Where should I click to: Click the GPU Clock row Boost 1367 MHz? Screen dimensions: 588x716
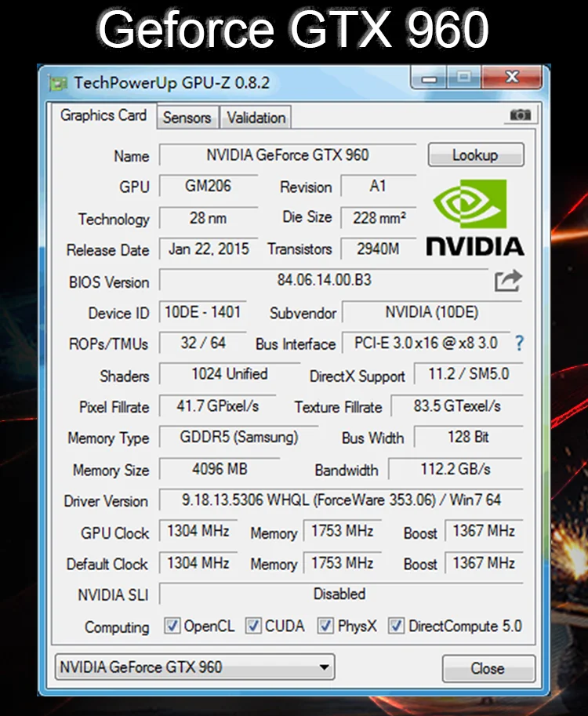click(x=484, y=531)
